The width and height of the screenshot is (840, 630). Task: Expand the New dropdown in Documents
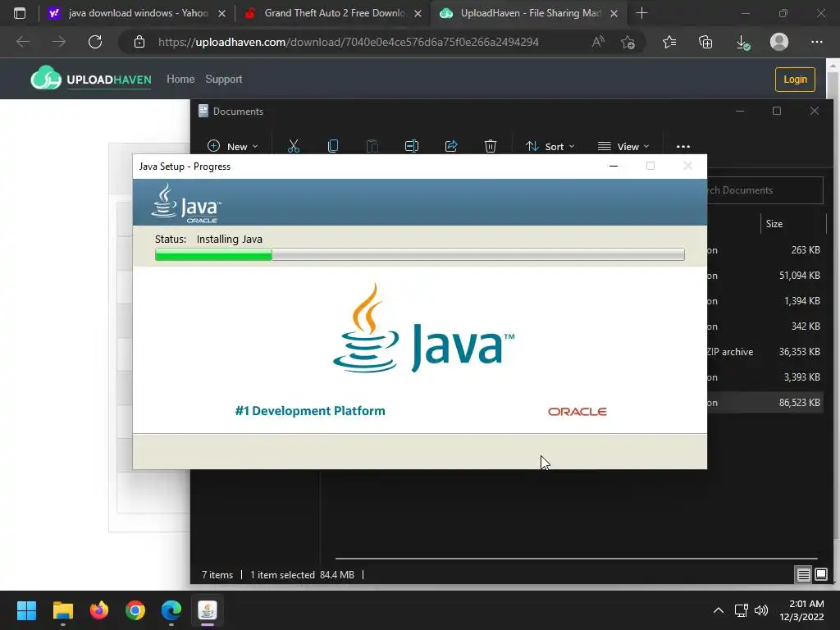coord(232,146)
